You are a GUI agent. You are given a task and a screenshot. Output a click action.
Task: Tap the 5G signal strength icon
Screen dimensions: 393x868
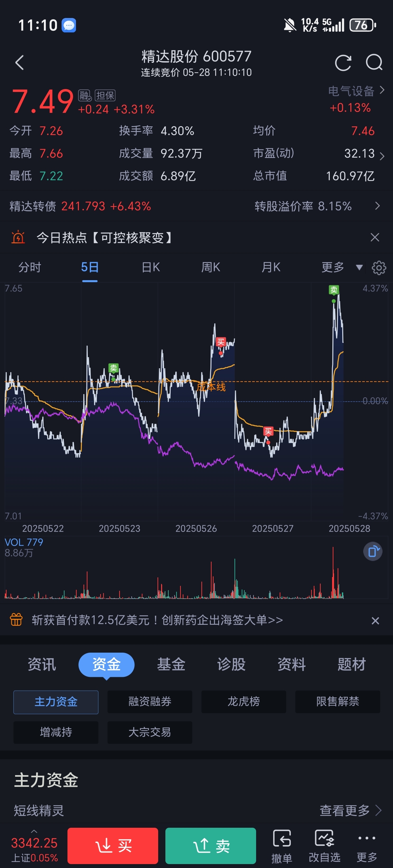333,25
